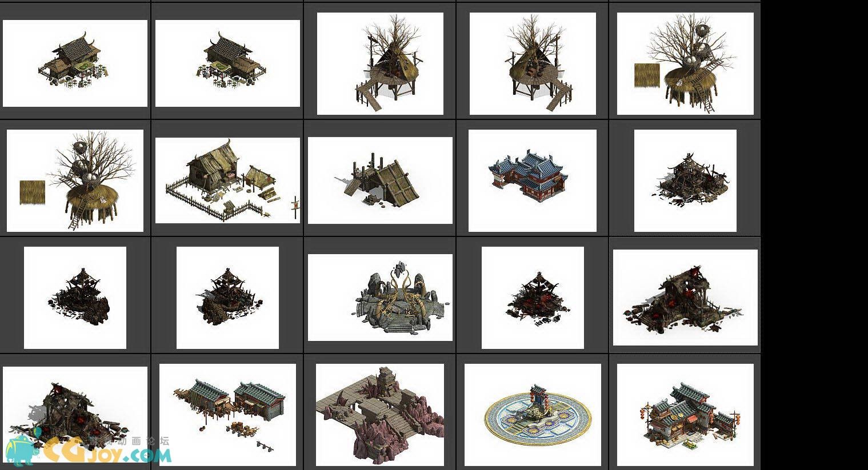The width and height of the screenshot is (868, 470).
Task: Open the nest tree with ladder on its left
Action: point(75,180)
